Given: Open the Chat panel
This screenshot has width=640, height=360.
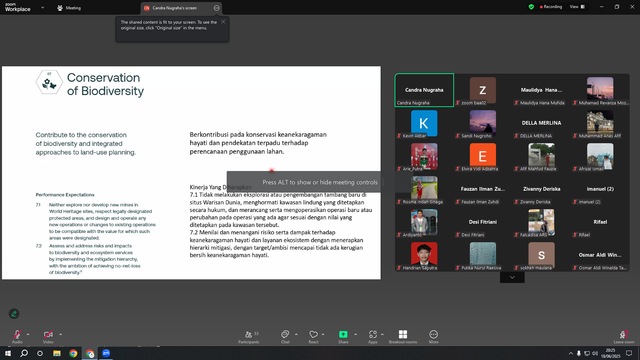Looking at the screenshot, I should (x=285, y=337).
